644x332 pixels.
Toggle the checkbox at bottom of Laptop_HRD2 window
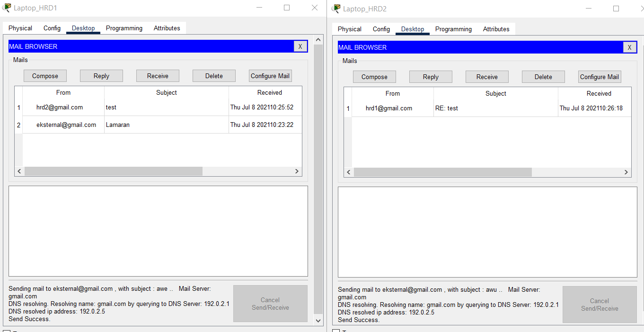coord(336,331)
